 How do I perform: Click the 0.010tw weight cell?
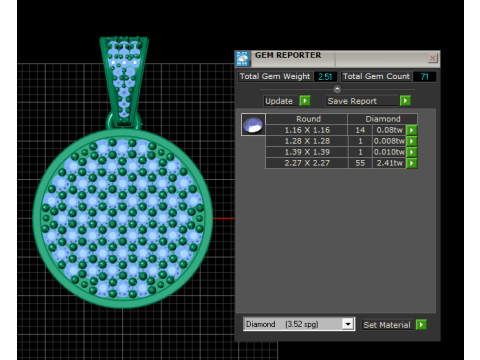click(389, 152)
